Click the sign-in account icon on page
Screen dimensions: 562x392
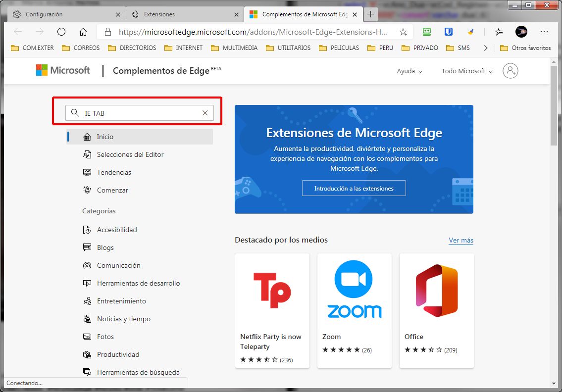coord(511,71)
